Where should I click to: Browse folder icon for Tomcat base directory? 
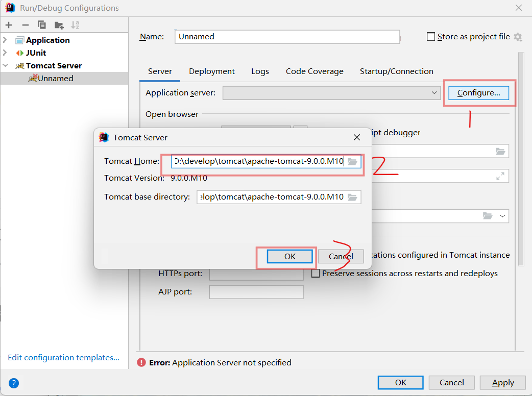pyautogui.click(x=352, y=197)
